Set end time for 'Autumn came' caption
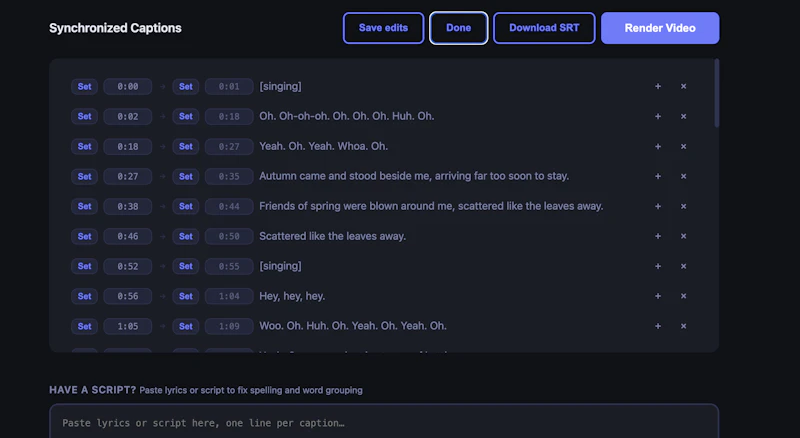 (x=186, y=176)
